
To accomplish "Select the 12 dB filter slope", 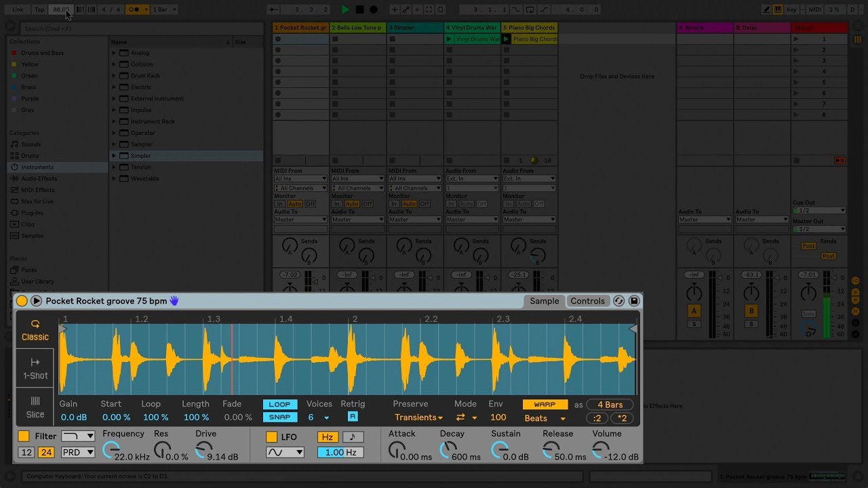I will 26,452.
